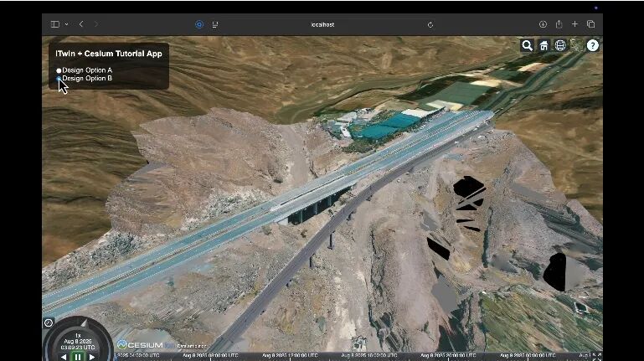This screenshot has height=361, width=644.
Task: Show the tab overview
Action: 590,24
